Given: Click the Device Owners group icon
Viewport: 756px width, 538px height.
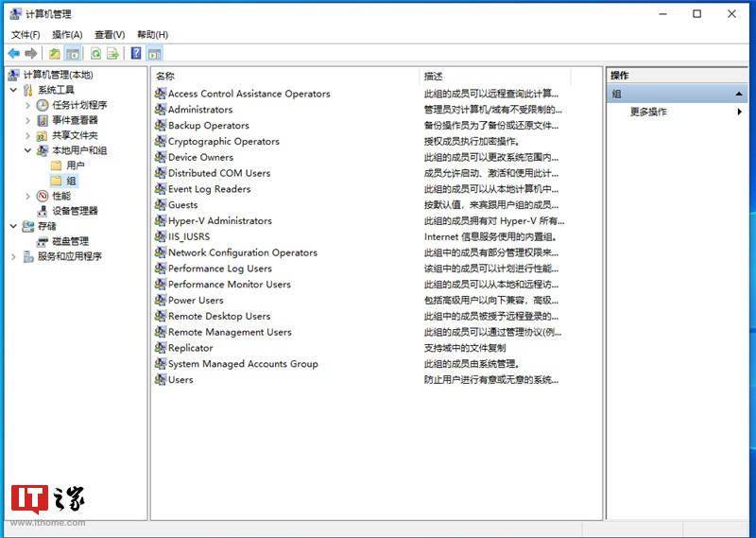Looking at the screenshot, I should click(161, 157).
